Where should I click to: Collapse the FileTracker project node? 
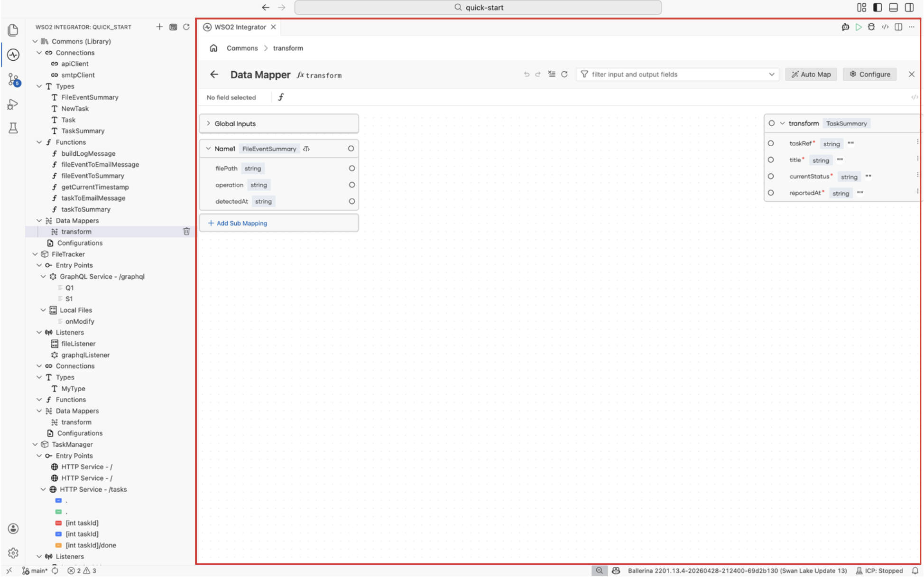pos(35,254)
